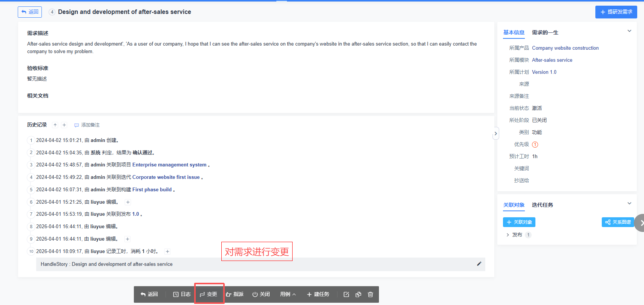
Task: Click the 指派 (assign) hand icon
Action: [229, 294]
